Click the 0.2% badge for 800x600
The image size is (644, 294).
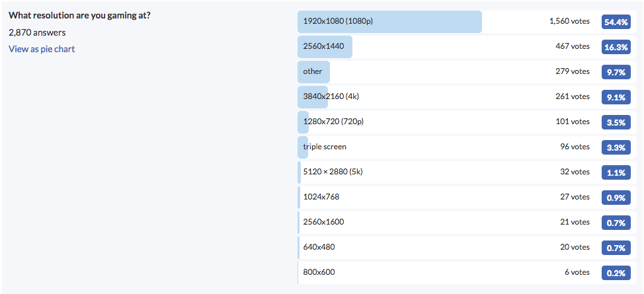615,273
